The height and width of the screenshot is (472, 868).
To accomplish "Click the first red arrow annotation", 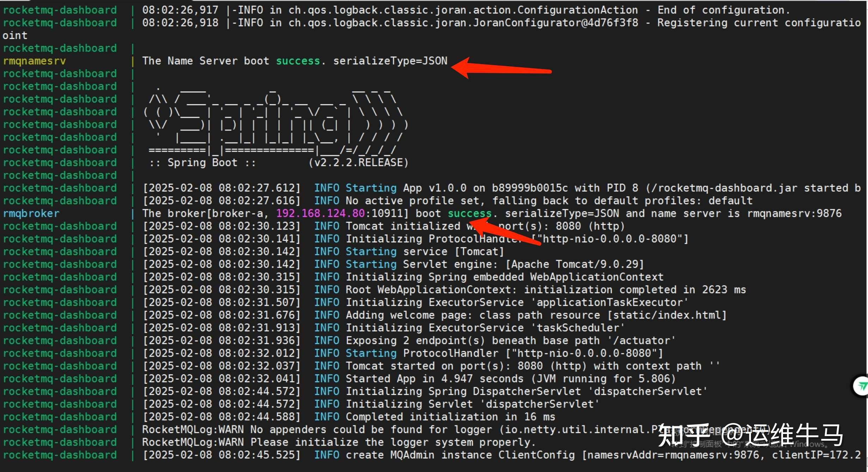I will [x=501, y=69].
